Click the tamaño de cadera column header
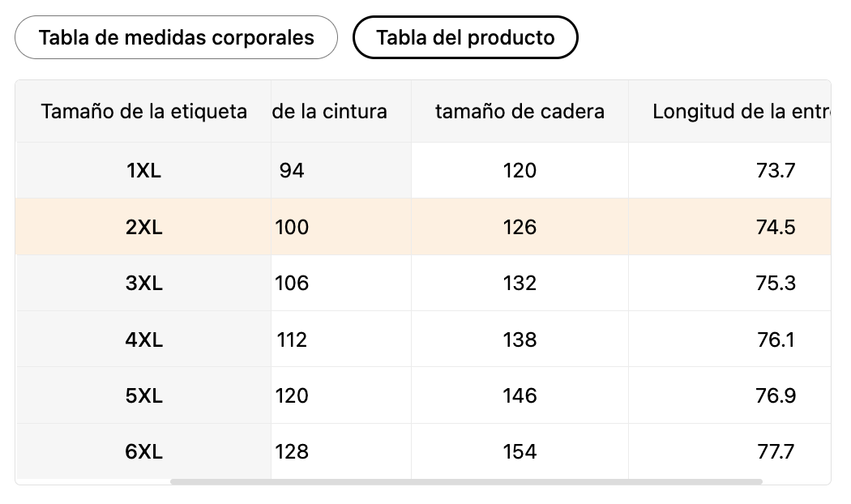 pos(520,111)
